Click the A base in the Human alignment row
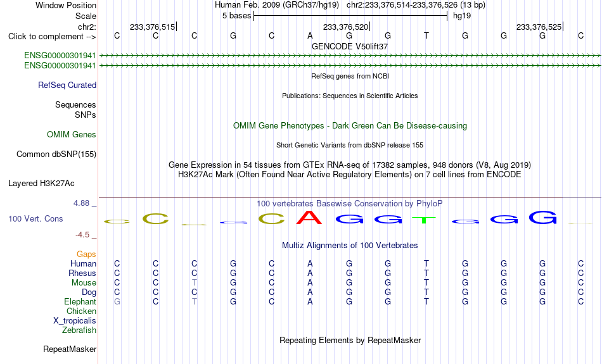 (311, 263)
